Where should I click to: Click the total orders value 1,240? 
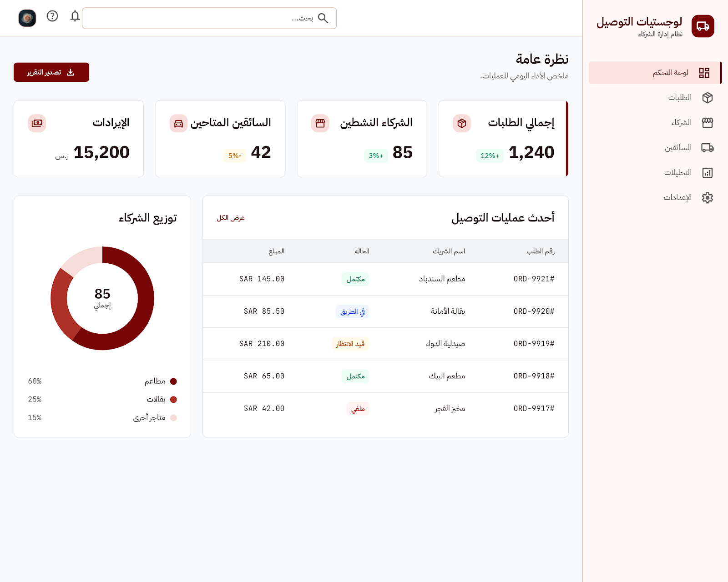click(531, 152)
